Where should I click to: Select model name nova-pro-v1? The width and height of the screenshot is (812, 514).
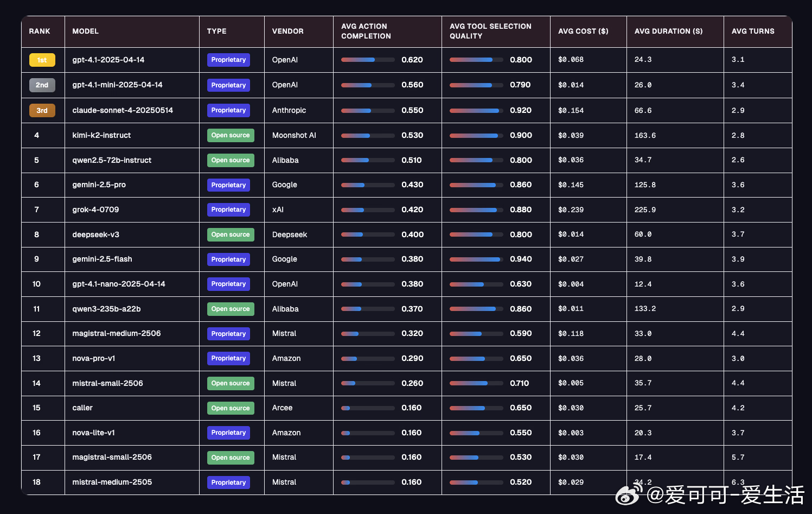(x=94, y=358)
